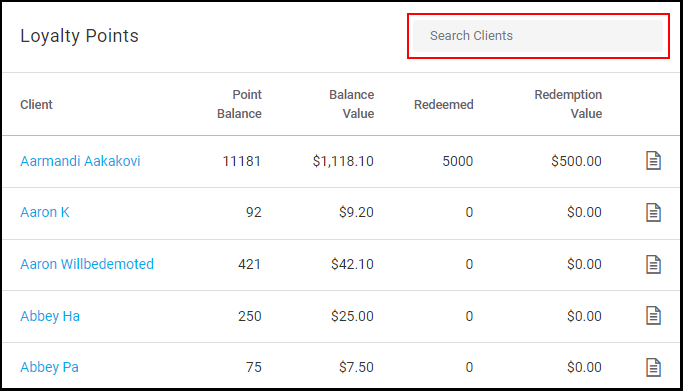Viewport: 683px width, 391px height.
Task: Sort by the Redemption Value column header
Action: click(568, 104)
